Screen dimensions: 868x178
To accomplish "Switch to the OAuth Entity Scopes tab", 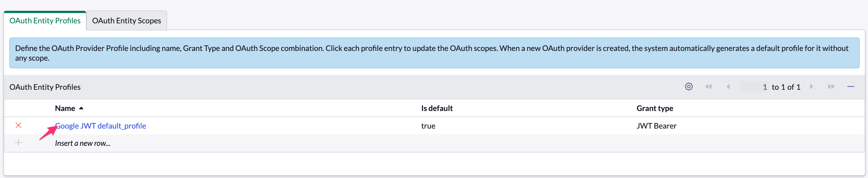I will (126, 20).
